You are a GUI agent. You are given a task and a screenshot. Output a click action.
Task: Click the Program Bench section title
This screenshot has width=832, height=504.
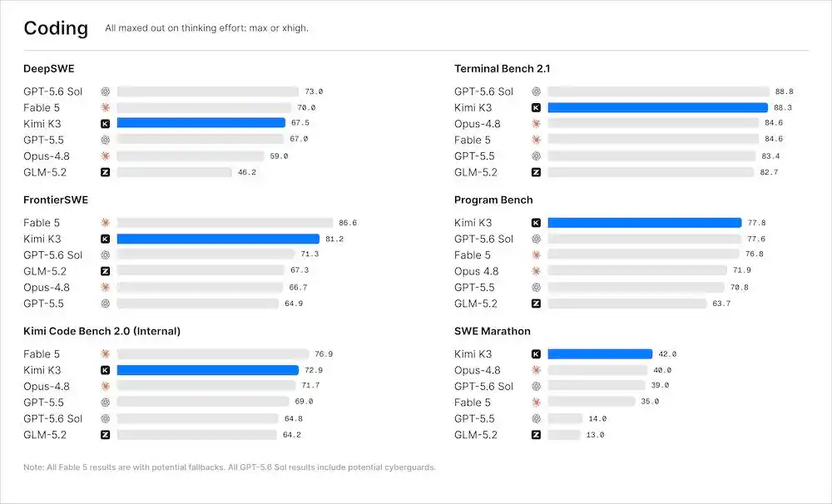[x=493, y=200]
